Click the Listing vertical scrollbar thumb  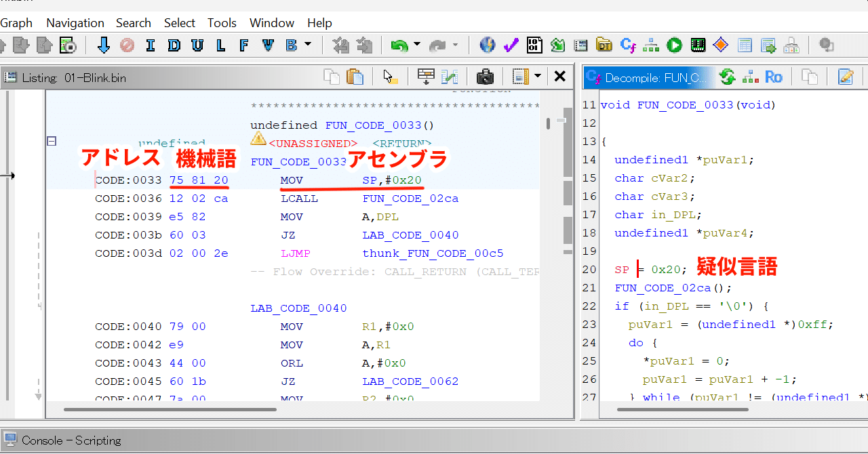point(548,124)
